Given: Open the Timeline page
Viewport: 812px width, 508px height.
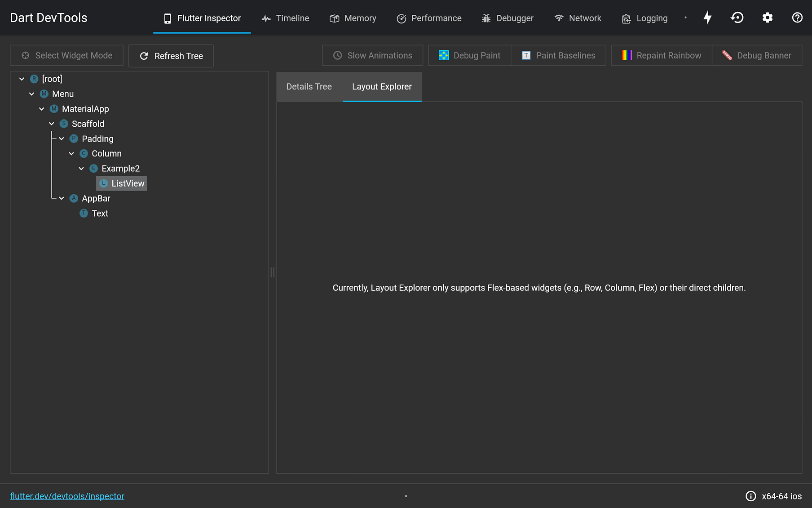Looking at the screenshot, I should [x=285, y=18].
